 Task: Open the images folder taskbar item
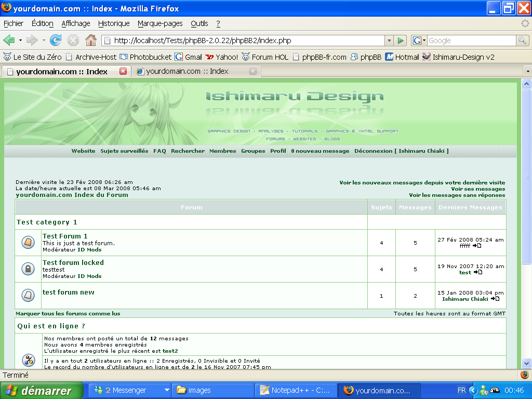[x=212, y=391]
